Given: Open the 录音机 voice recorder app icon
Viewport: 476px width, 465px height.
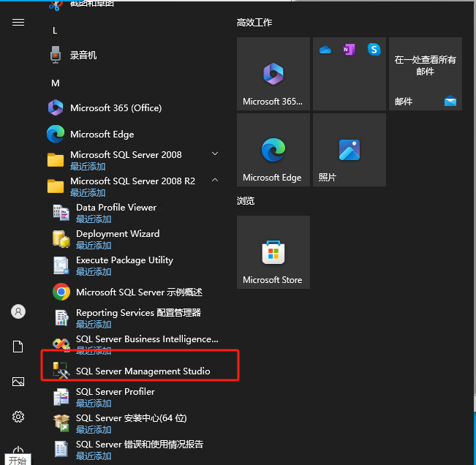Looking at the screenshot, I should 56,55.
